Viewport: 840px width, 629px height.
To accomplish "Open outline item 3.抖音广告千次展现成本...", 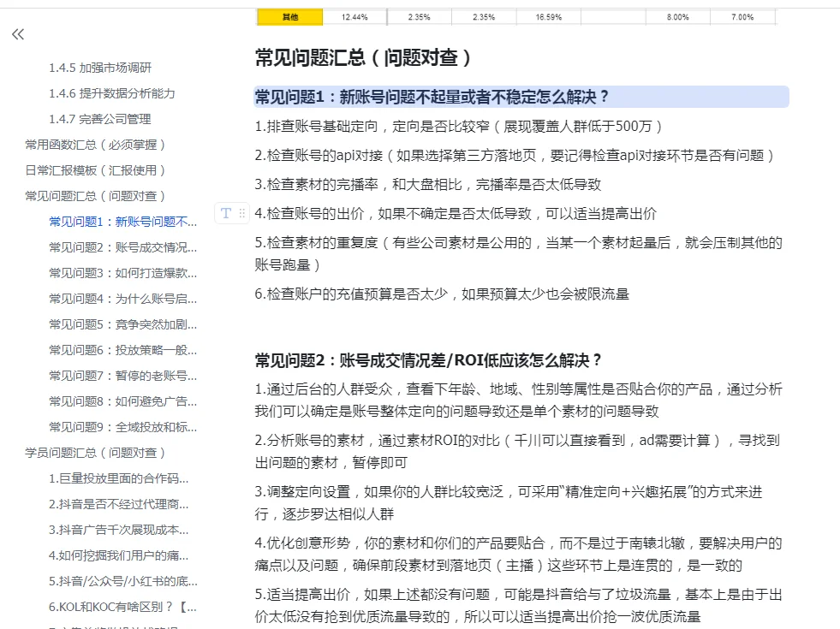I will tap(119, 531).
